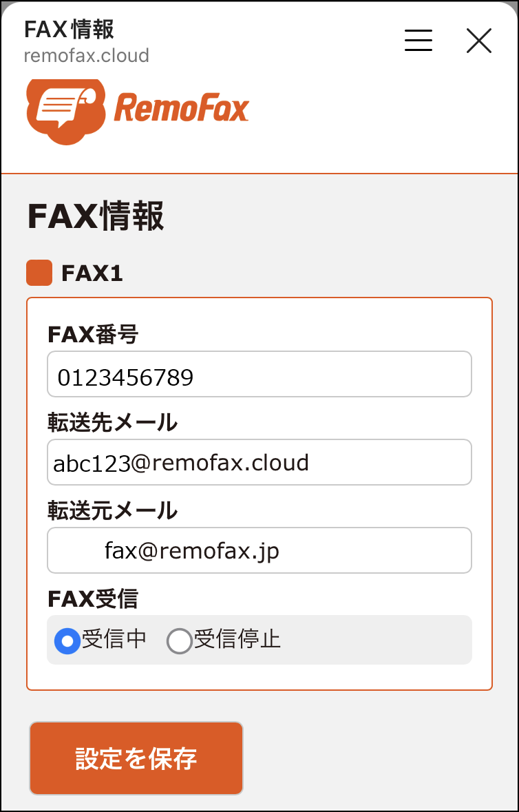Click the 受信中 option label text
The image size is (519, 812).
coord(114,640)
